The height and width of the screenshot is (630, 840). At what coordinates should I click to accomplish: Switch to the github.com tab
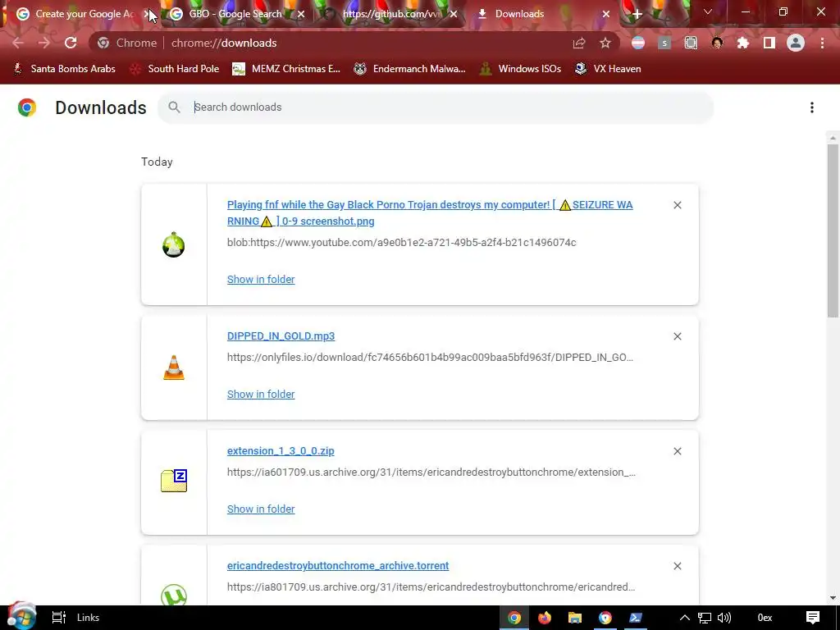click(390, 14)
